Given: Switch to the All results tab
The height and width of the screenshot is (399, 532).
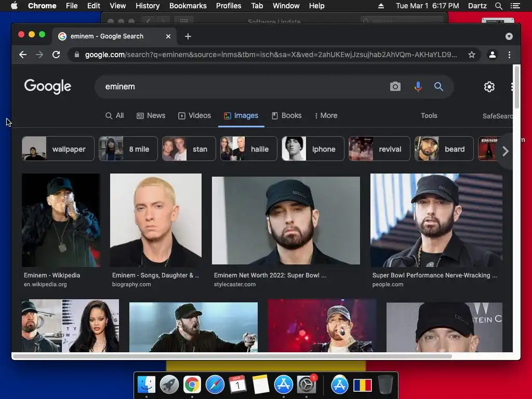Looking at the screenshot, I should coord(115,116).
